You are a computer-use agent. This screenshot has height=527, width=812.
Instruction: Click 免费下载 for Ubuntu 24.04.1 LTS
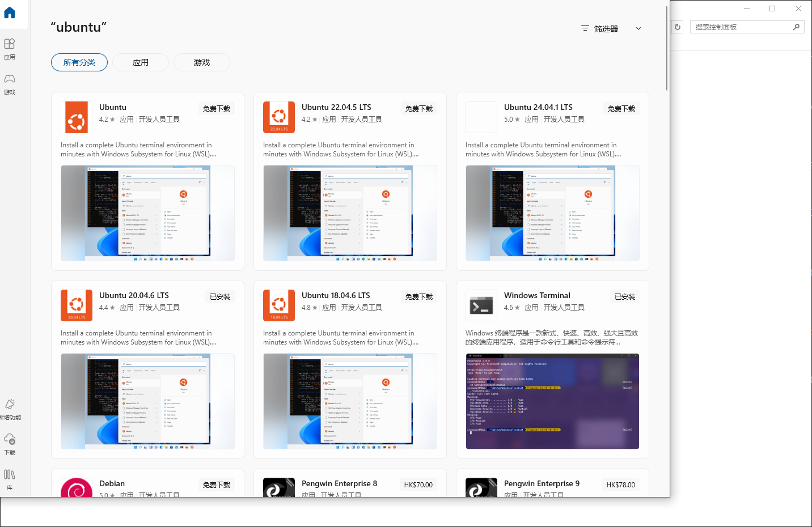(x=621, y=108)
